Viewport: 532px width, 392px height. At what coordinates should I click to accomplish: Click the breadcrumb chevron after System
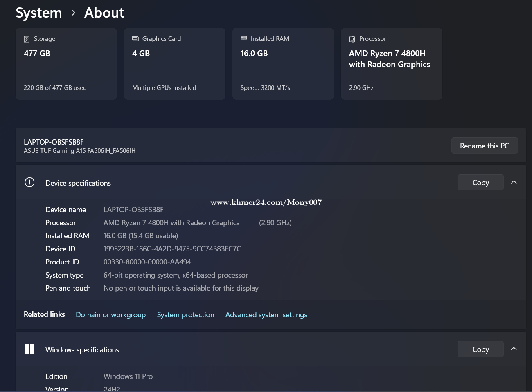73,13
